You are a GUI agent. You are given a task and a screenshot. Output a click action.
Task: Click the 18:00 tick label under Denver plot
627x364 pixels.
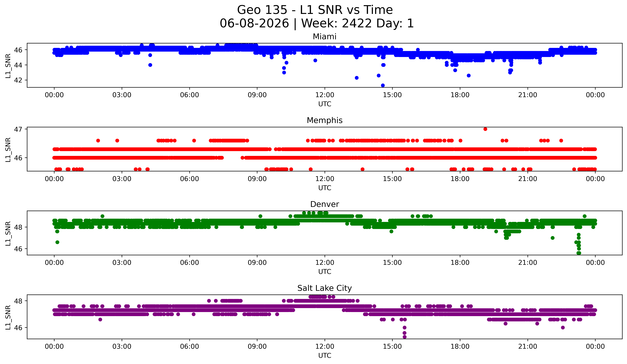460,263
